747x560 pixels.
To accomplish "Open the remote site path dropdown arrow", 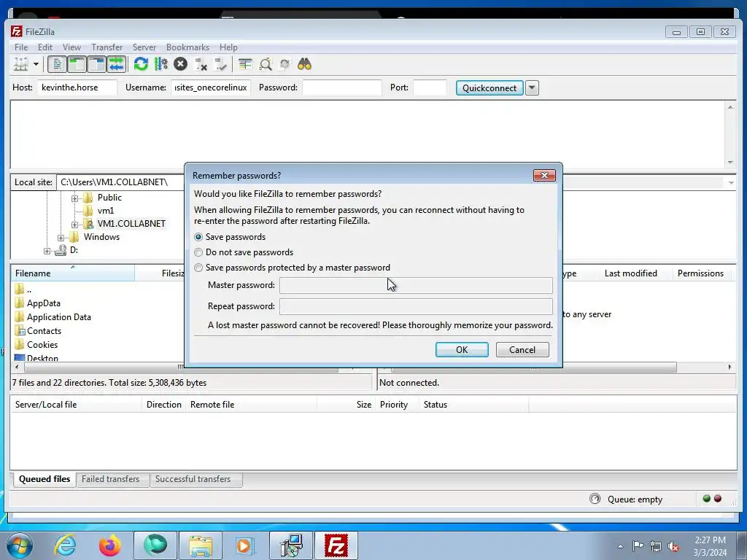I will (731, 183).
